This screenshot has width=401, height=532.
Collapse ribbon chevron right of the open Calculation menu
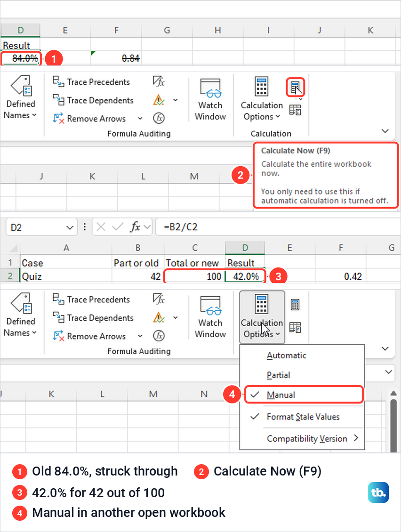385,348
